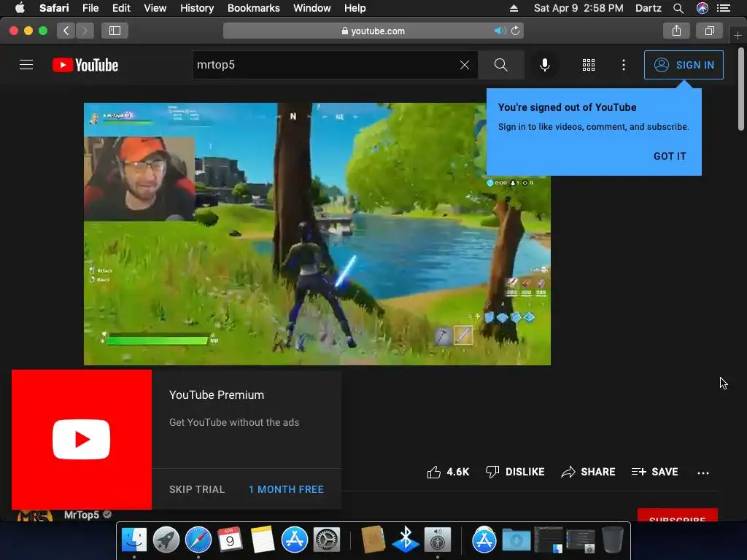Viewport: 747px width, 560px height.
Task: Click the Fortnite video player
Action: coord(317,234)
